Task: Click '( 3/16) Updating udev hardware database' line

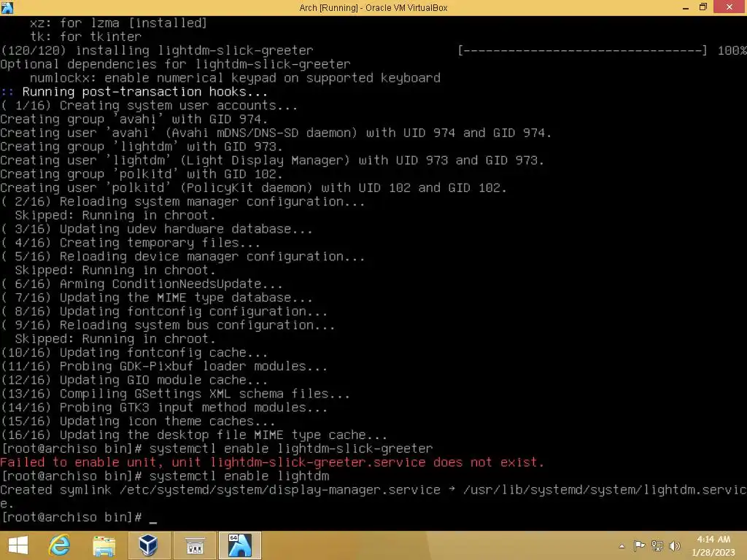Action: pos(157,229)
